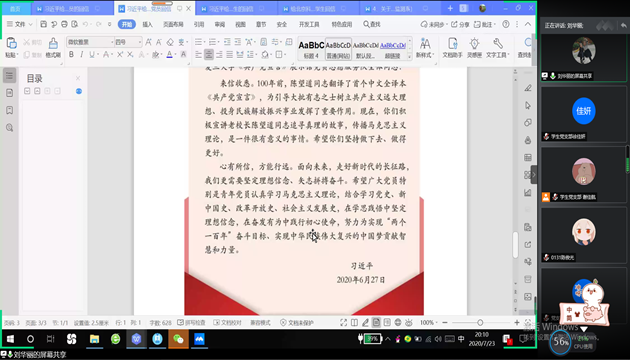630x360 pixels.
Task: Open the font name dropdown
Action: click(x=90, y=42)
